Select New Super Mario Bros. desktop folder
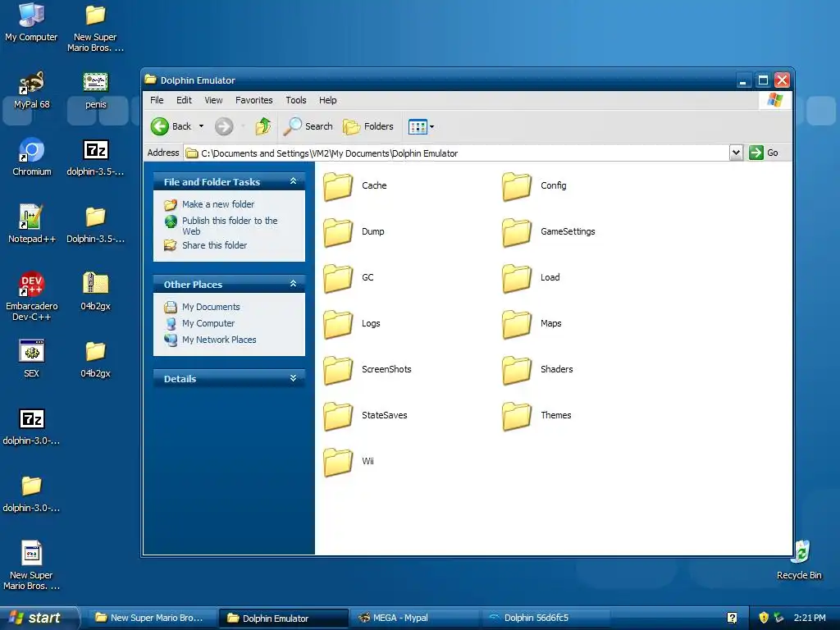The image size is (840, 630). (95, 28)
